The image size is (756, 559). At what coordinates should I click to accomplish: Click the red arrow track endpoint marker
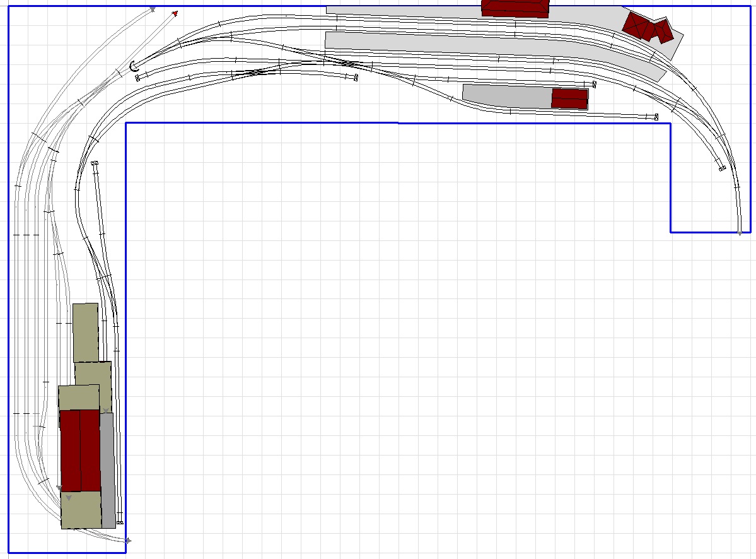pyautogui.click(x=175, y=13)
